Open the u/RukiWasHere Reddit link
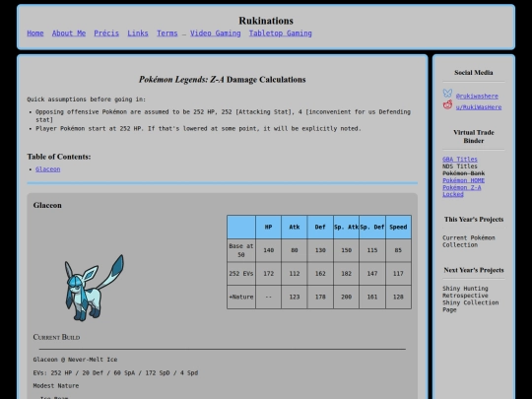This screenshot has height=399, width=532. pos(479,107)
